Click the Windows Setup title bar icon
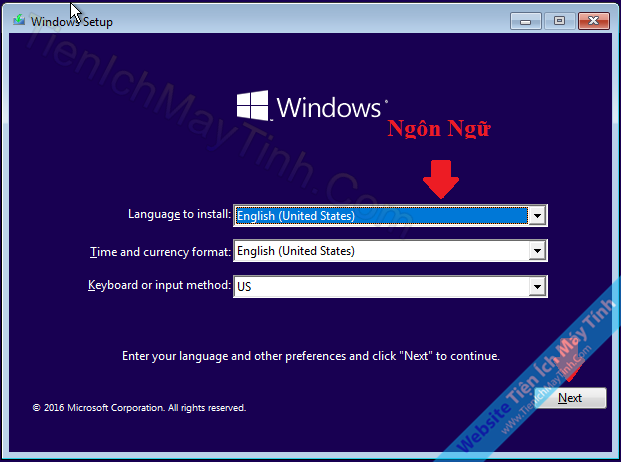 coord(19,20)
